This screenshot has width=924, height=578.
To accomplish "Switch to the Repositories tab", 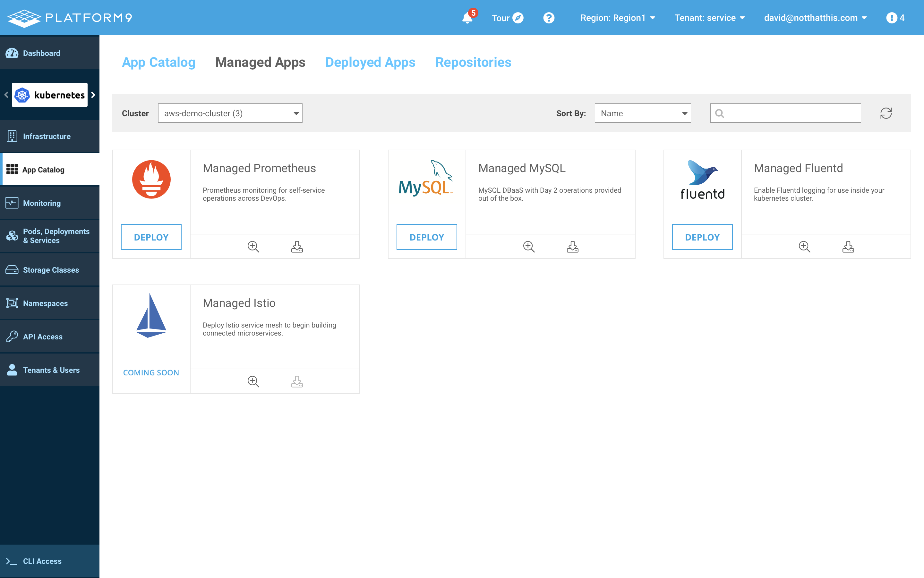I will click(x=474, y=62).
